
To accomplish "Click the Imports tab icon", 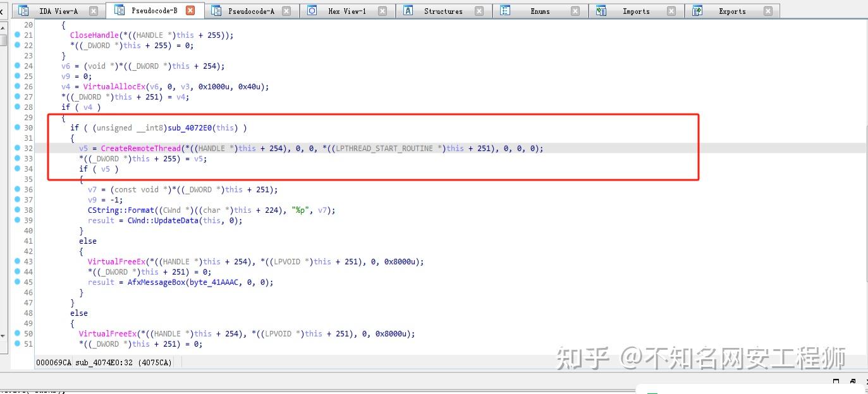I will [x=602, y=10].
